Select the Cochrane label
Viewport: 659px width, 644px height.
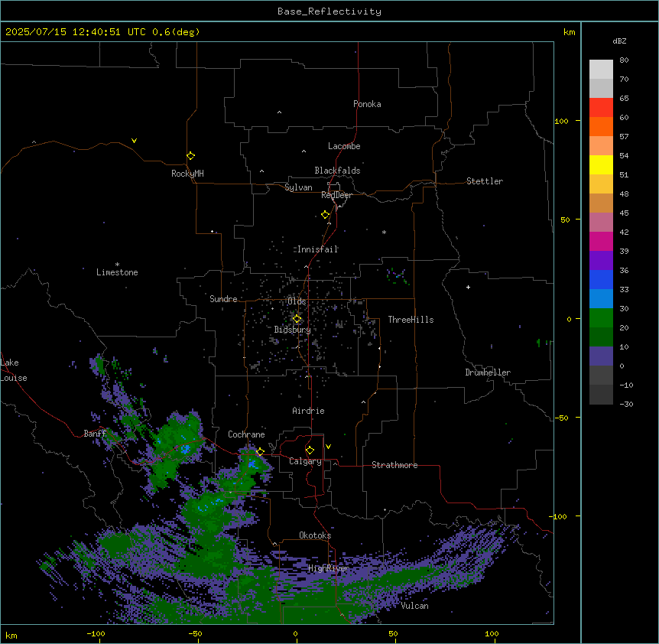coord(246,434)
